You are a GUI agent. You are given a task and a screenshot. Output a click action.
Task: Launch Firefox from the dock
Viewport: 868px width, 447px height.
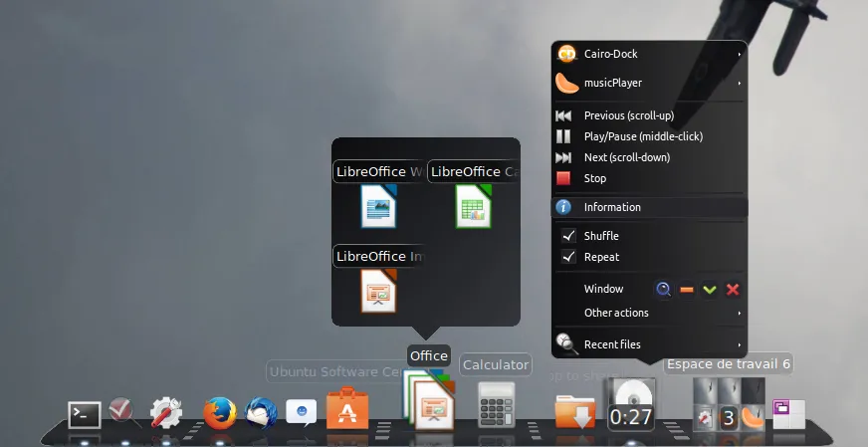(219, 412)
